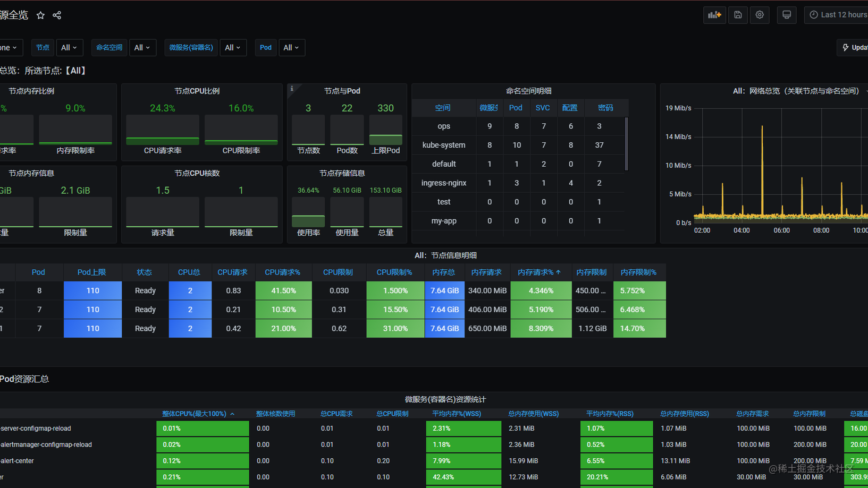
Task: Open the 节点CPU比例 panel title menu
Action: [197, 91]
